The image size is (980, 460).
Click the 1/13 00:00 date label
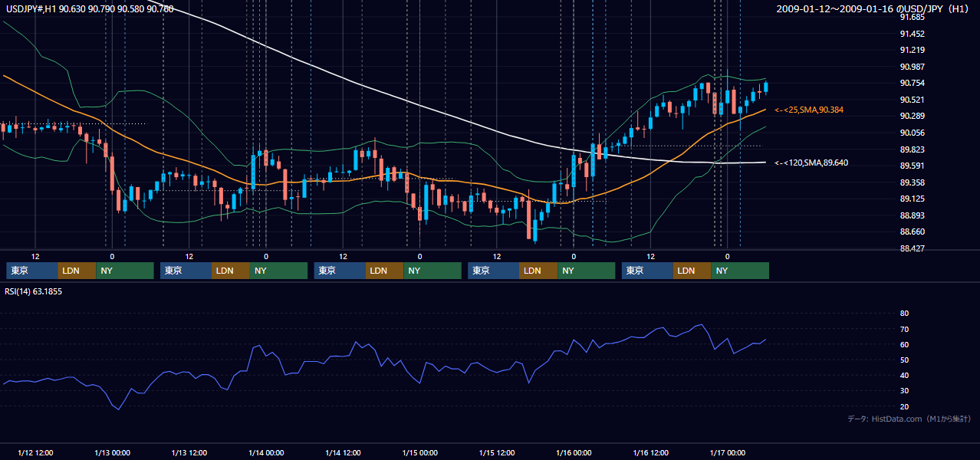coord(112,452)
